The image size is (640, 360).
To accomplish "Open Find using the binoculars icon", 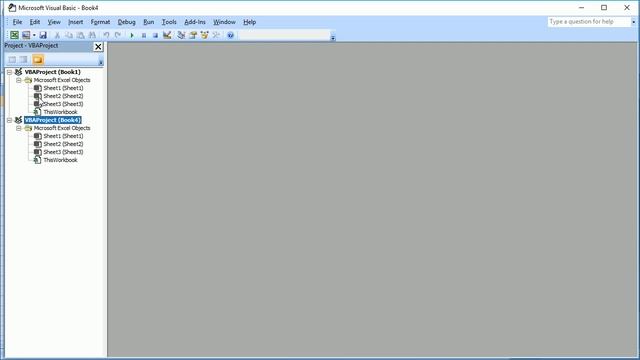I will click(92, 36).
